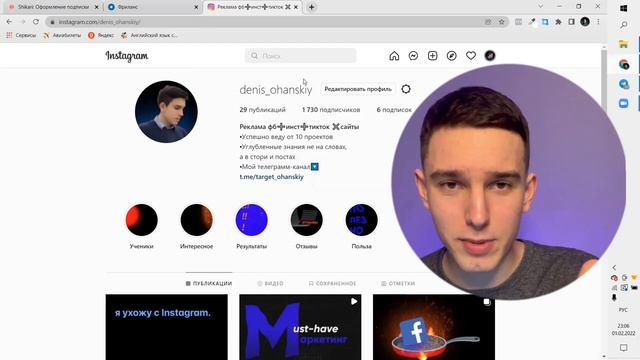The height and width of the screenshot is (360, 640).
Task: Go forward in browser
Action: point(22,22)
